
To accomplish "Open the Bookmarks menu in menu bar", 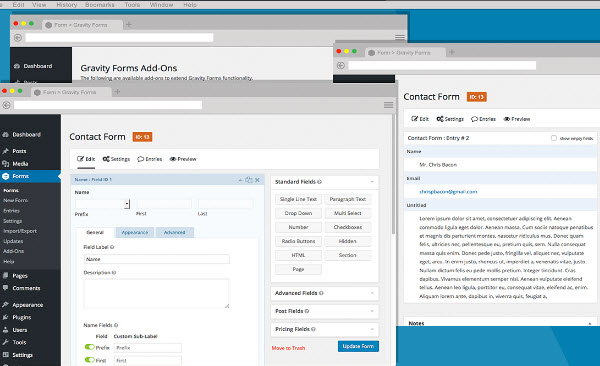I will pyautogui.click(x=99, y=5).
